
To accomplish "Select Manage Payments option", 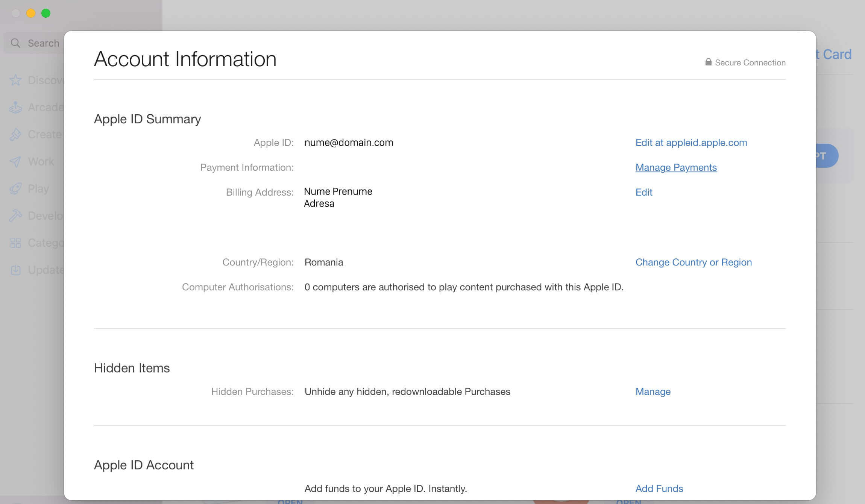I will [676, 167].
